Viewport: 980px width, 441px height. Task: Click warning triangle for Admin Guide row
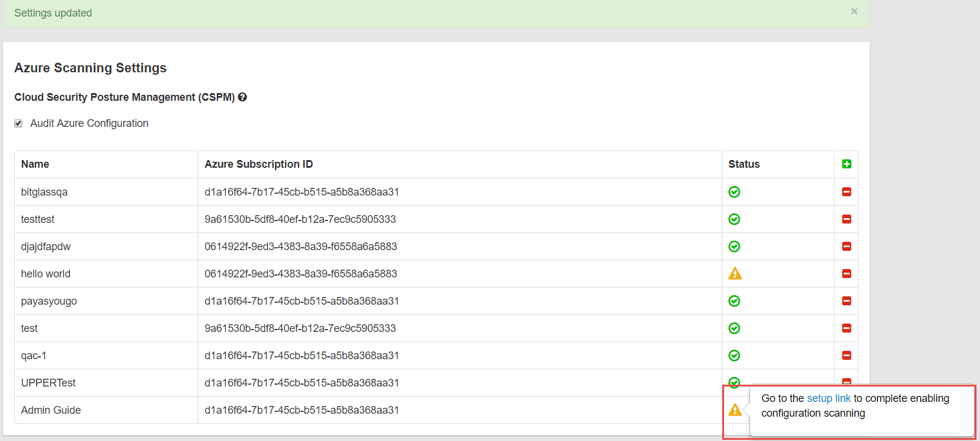point(735,410)
